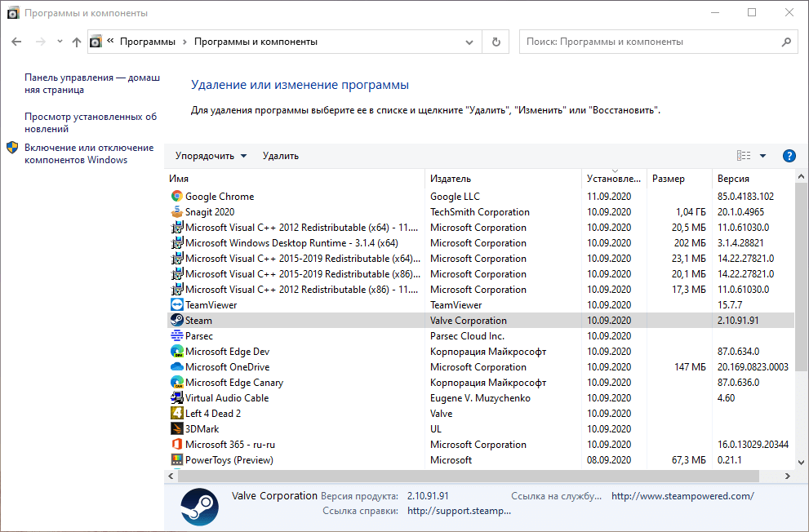The image size is (809, 532).
Task: Click the 16.0.13029.20344 version cell
Action: [x=753, y=444]
